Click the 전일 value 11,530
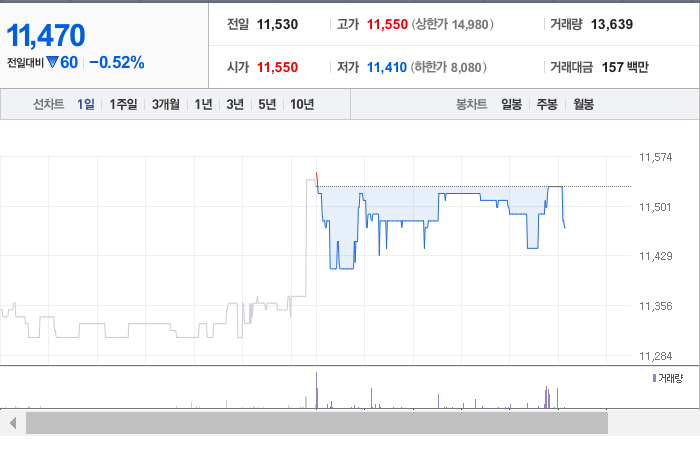The height and width of the screenshot is (450, 700). tap(277, 24)
